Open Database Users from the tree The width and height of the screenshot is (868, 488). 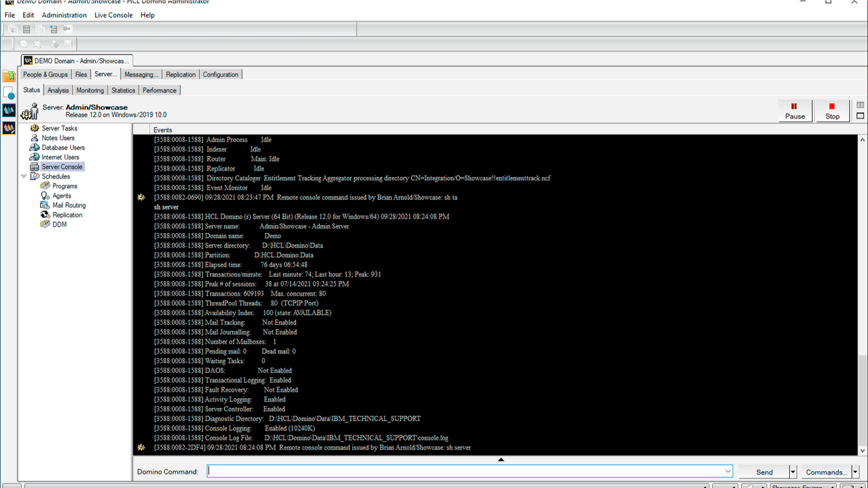tap(63, 148)
